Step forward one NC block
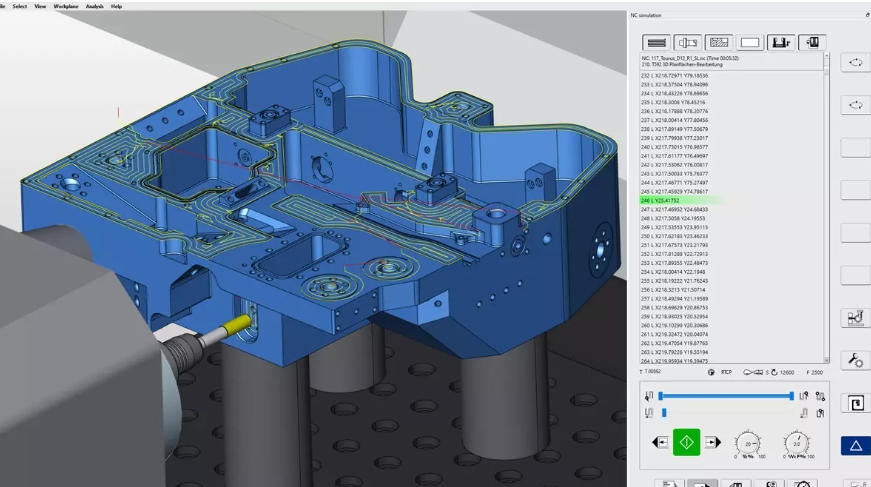This screenshot has width=871, height=487. coord(713,442)
